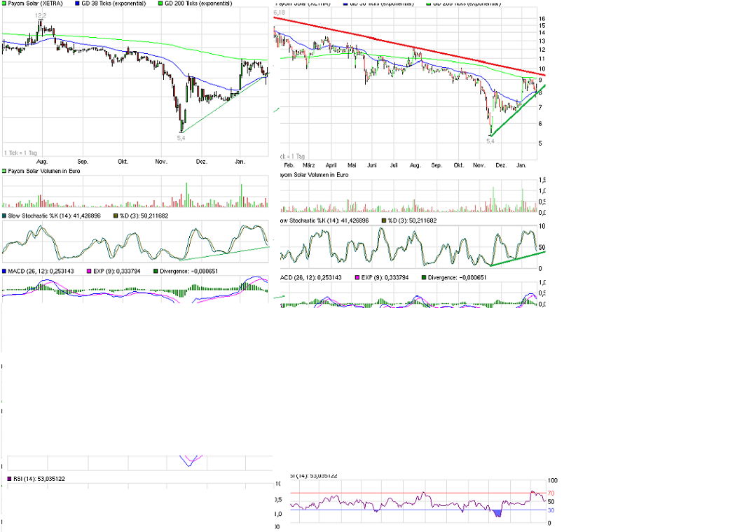
Task: Click the 12,2 high price label on the Aug–Jan chart
Action: (41, 16)
